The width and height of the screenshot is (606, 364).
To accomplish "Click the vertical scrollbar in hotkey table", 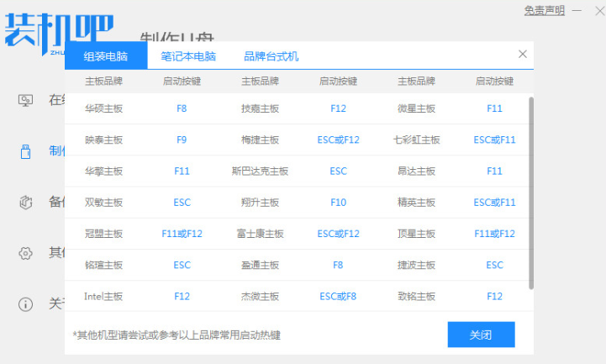I will [x=530, y=192].
